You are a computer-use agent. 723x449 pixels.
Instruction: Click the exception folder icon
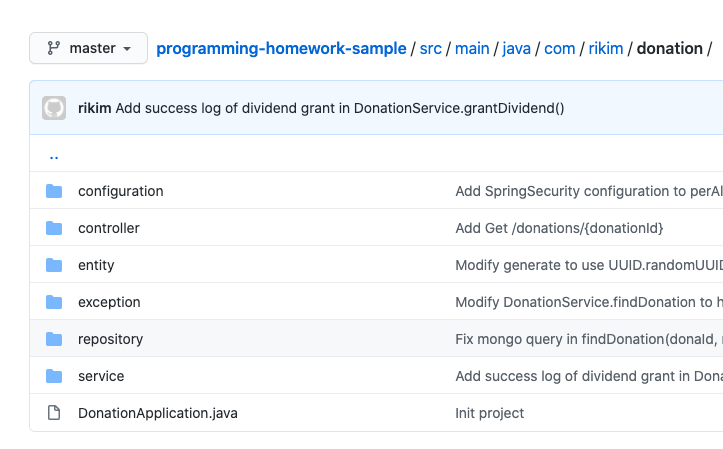click(x=54, y=302)
